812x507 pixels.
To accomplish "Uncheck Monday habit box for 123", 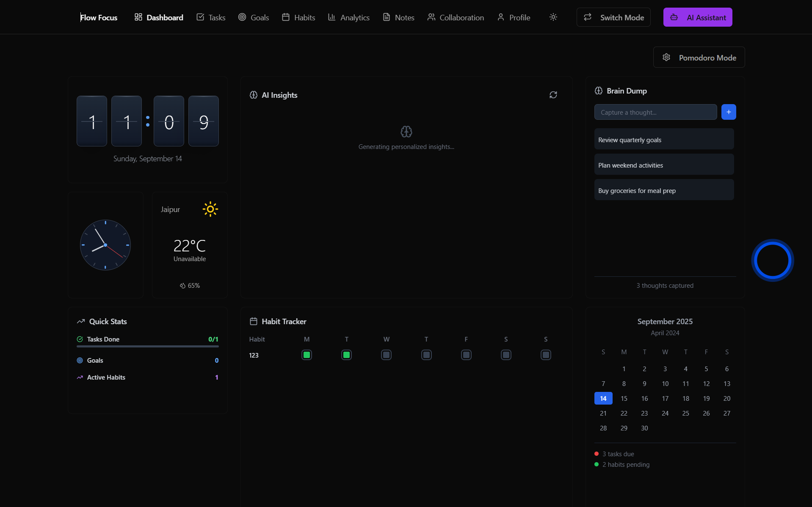I will click(x=307, y=355).
